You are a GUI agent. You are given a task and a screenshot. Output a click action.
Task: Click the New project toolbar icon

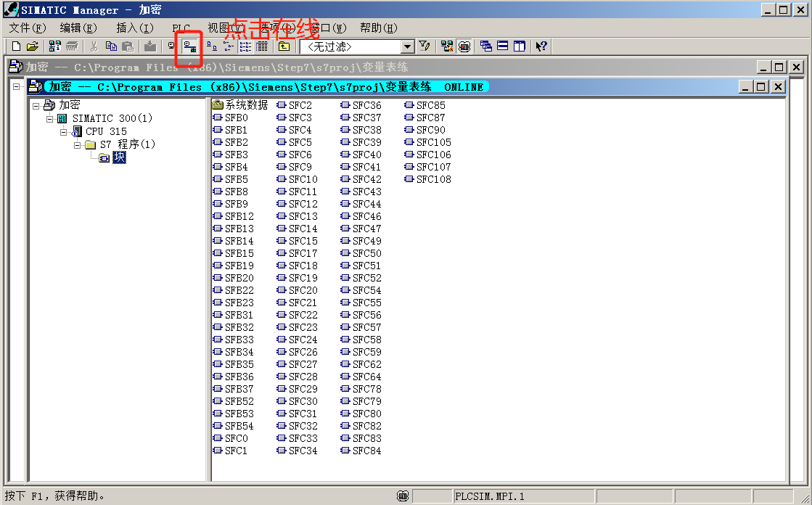(16, 46)
